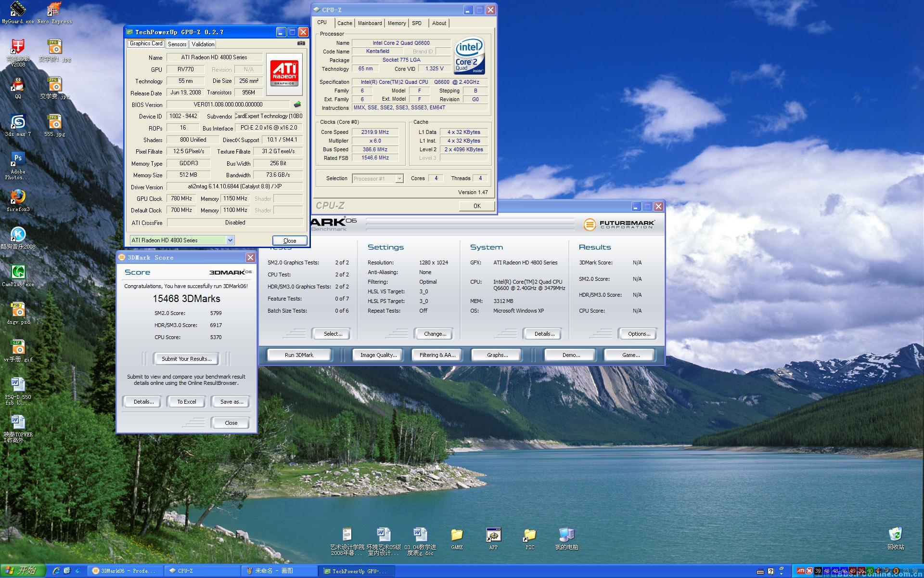Click GPU-Z BIOS Version field
924x578 pixels.
click(x=228, y=105)
